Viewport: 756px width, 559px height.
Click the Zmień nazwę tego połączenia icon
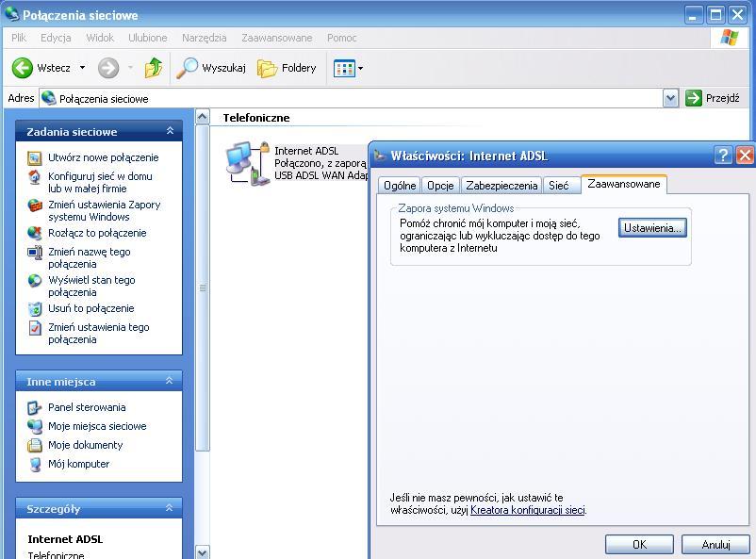pyautogui.click(x=35, y=253)
